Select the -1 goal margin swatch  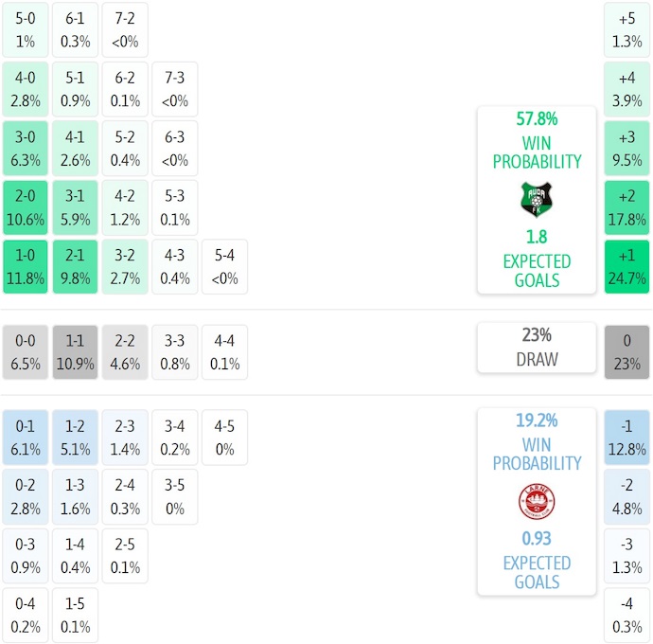tap(627, 438)
